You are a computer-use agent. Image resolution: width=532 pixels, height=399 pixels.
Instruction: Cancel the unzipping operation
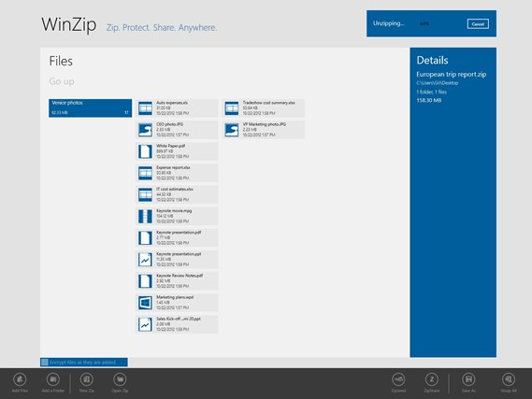(x=478, y=24)
